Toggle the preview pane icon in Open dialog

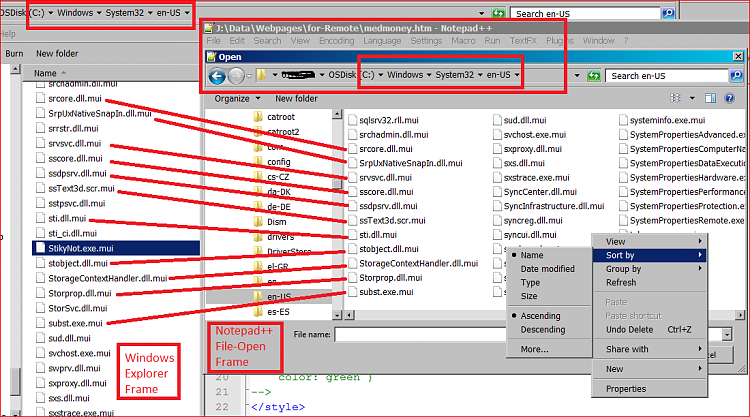(x=710, y=98)
